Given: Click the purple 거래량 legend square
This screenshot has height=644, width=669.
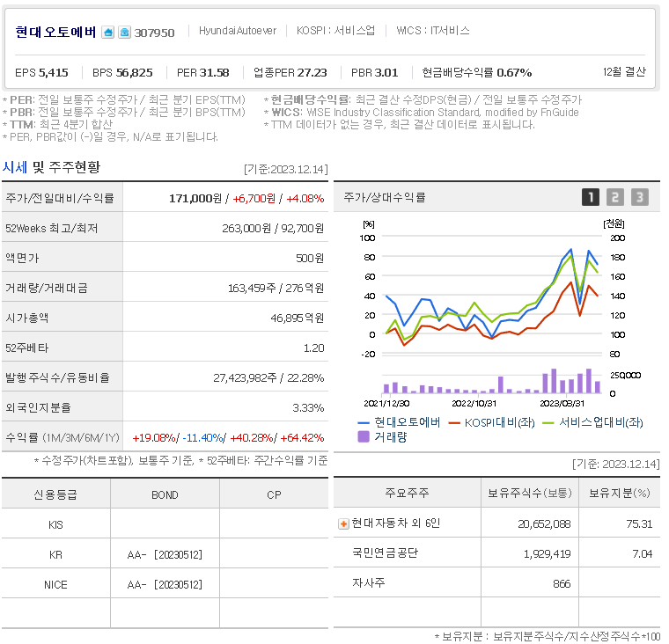Looking at the screenshot, I should click(x=363, y=436).
